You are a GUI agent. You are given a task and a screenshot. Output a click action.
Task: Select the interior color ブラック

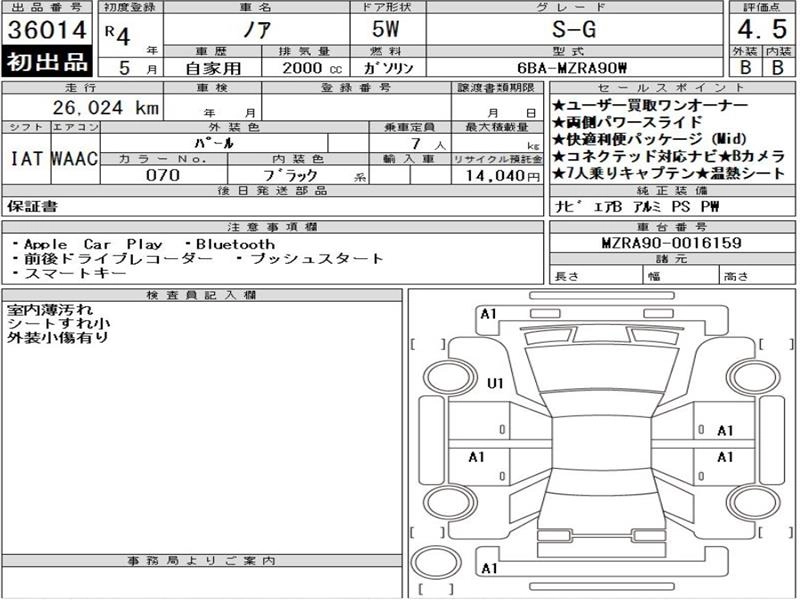pyautogui.click(x=290, y=175)
